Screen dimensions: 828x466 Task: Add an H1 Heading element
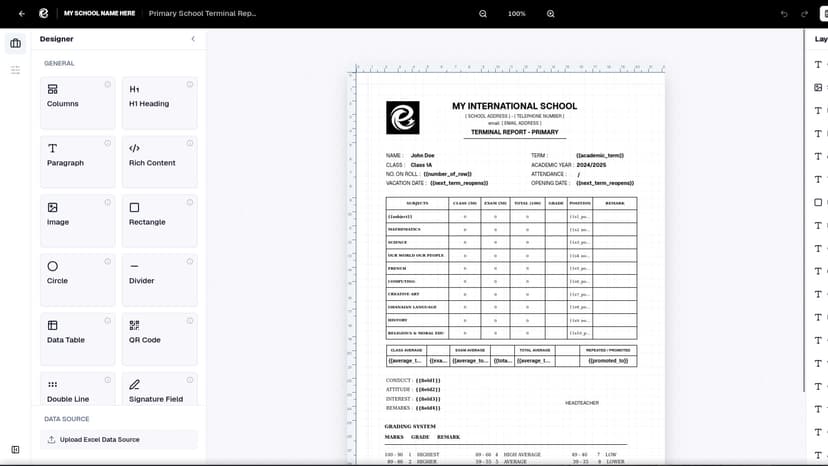[159, 103]
